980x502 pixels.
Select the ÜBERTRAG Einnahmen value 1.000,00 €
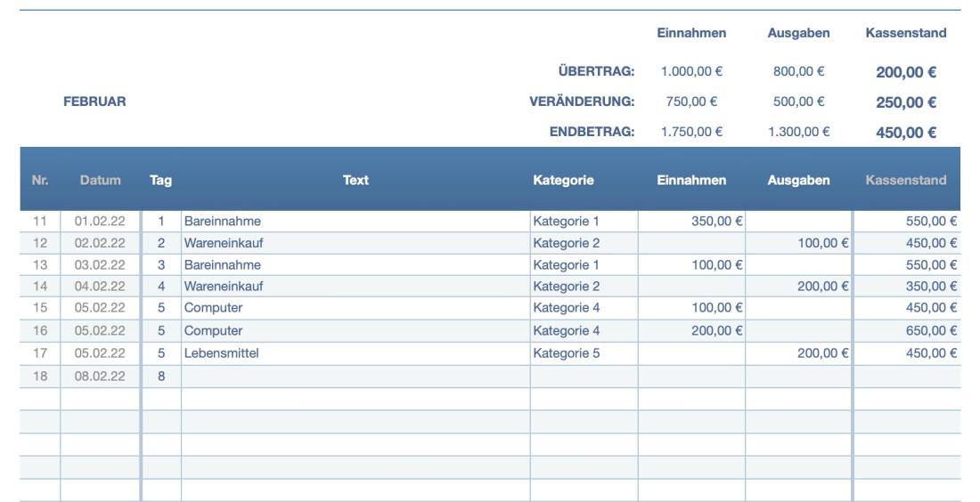coord(691,72)
